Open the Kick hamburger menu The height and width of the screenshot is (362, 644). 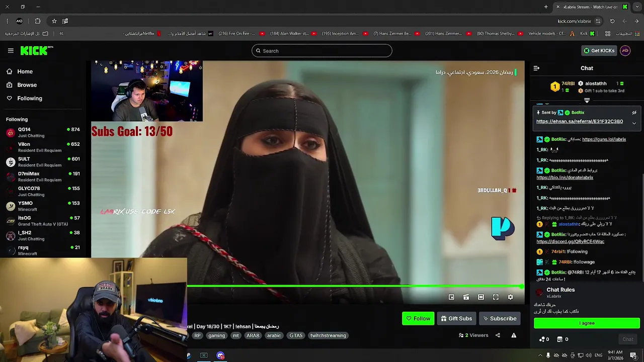(11, 50)
